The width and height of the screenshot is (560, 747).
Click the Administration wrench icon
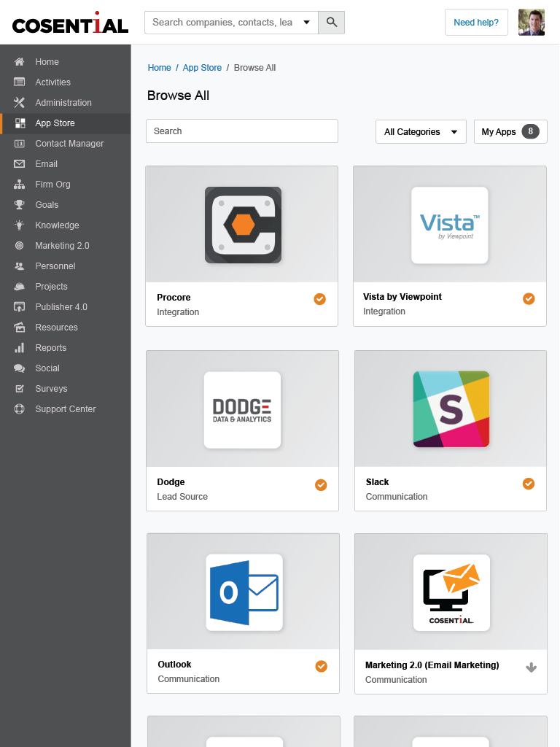(19, 103)
